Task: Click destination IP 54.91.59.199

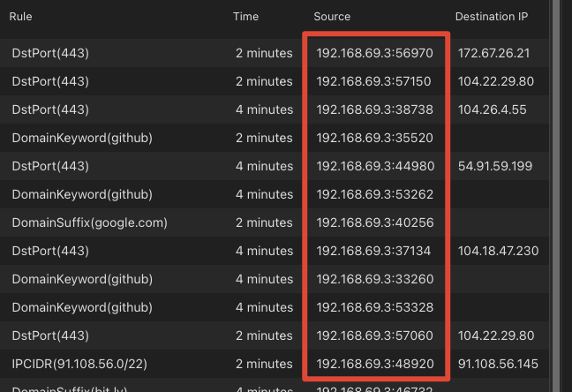Action: click(495, 167)
